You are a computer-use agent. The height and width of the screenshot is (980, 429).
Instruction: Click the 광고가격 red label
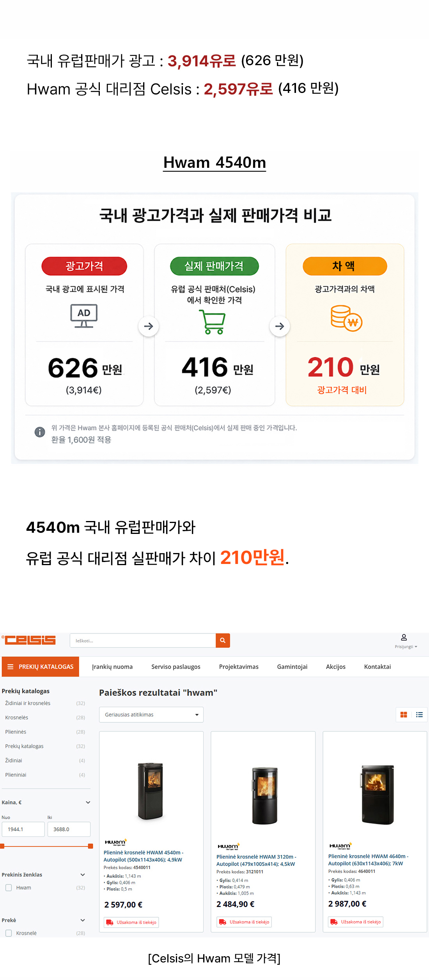84,266
